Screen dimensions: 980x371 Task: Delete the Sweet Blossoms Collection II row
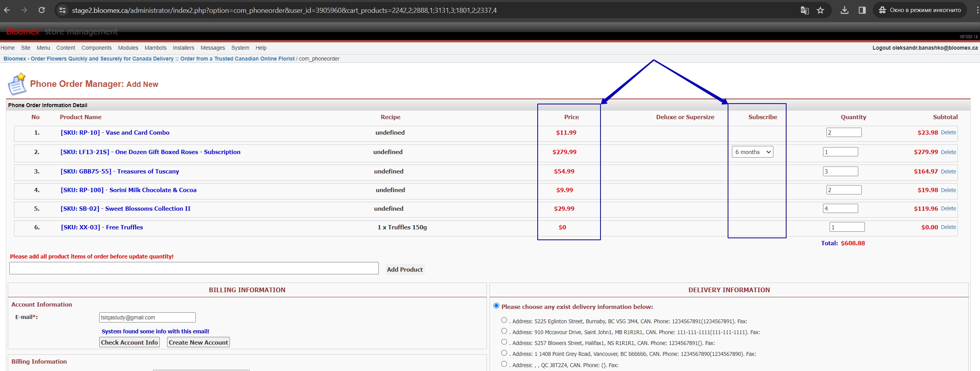coord(948,208)
